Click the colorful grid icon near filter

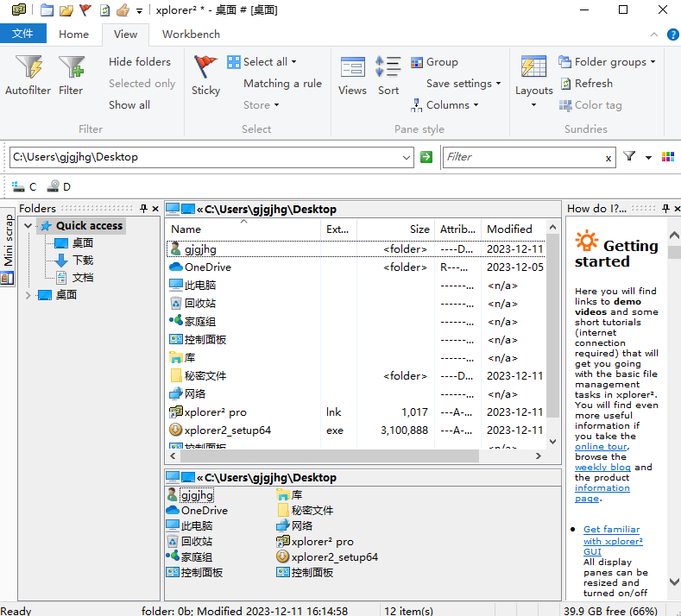tap(667, 157)
